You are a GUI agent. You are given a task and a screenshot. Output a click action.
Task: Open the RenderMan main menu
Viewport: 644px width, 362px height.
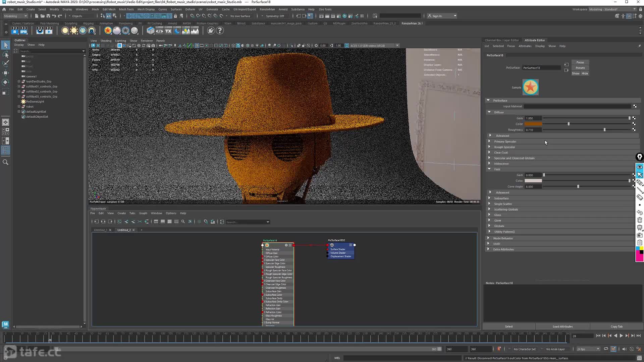[x=267, y=9]
